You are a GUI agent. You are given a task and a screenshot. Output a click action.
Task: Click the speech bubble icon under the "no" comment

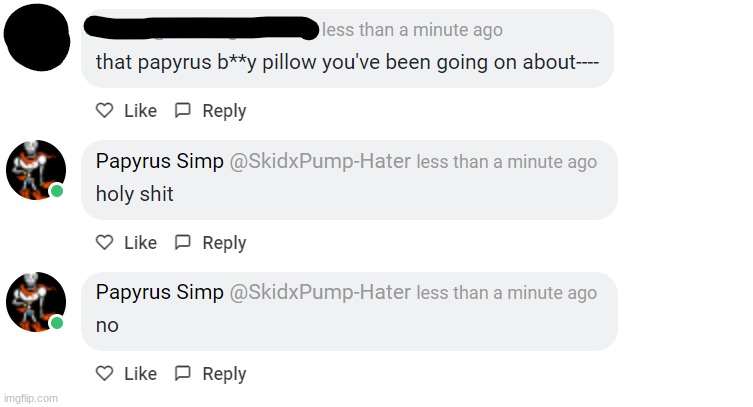[182, 374]
